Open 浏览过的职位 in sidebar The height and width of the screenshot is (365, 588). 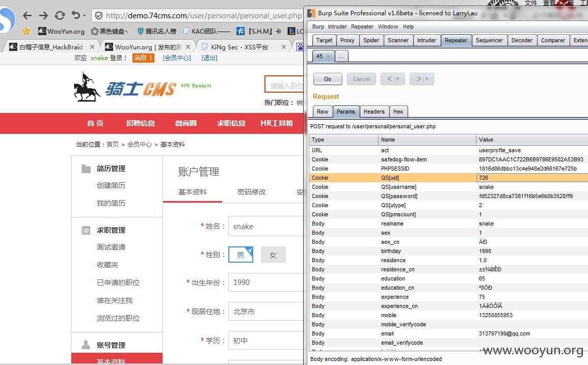pos(118,318)
